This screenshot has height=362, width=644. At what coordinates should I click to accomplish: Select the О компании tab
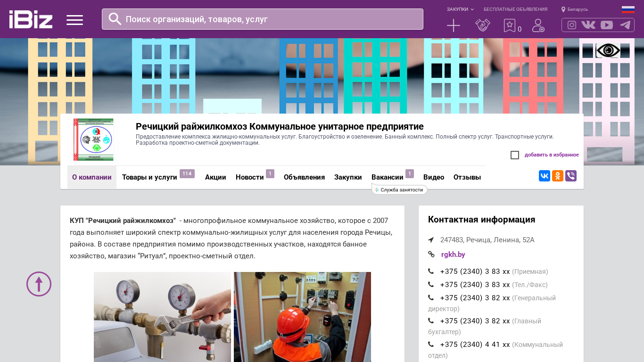[x=92, y=177]
